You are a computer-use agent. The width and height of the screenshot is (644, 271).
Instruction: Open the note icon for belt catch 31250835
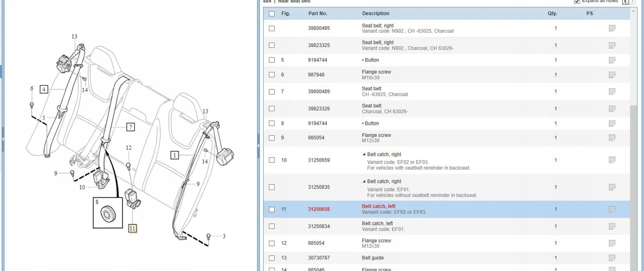click(x=612, y=187)
